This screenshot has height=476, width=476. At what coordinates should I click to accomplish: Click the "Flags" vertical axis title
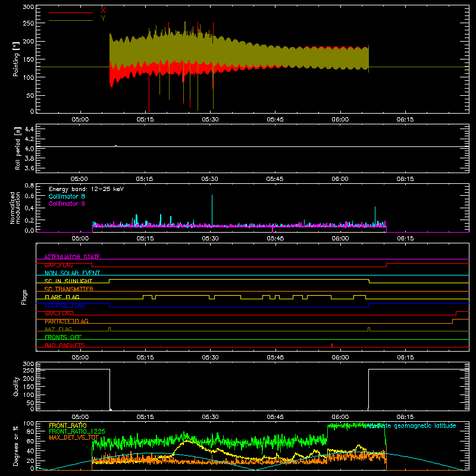24,297
